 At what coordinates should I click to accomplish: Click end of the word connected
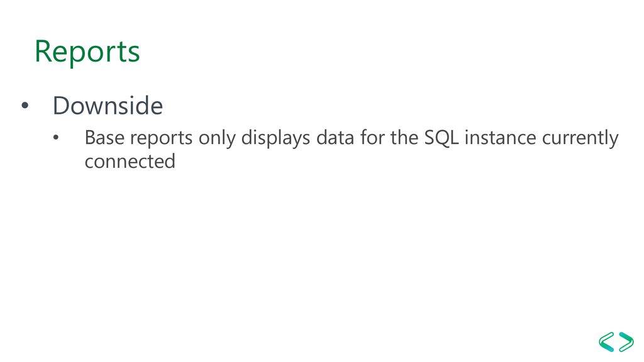175,161
